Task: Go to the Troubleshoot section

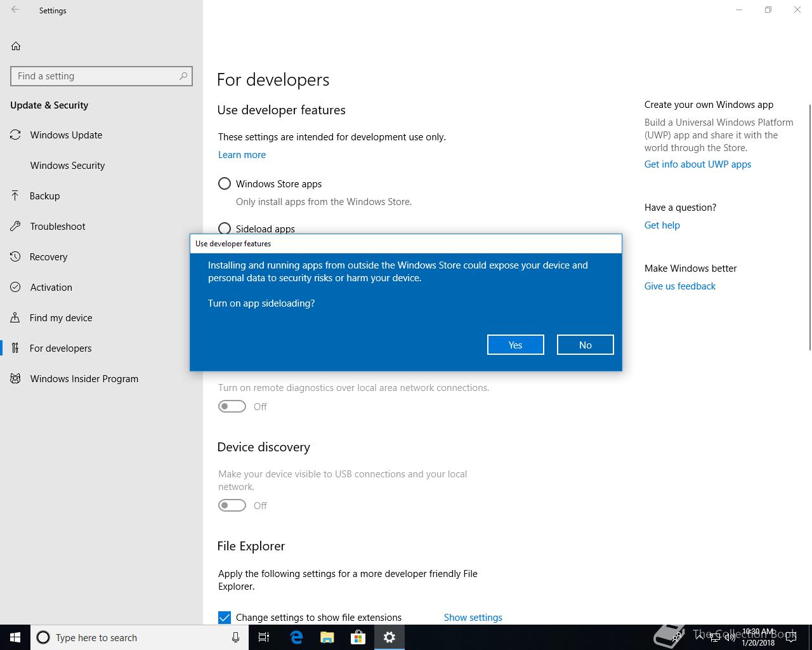Action: click(101, 227)
